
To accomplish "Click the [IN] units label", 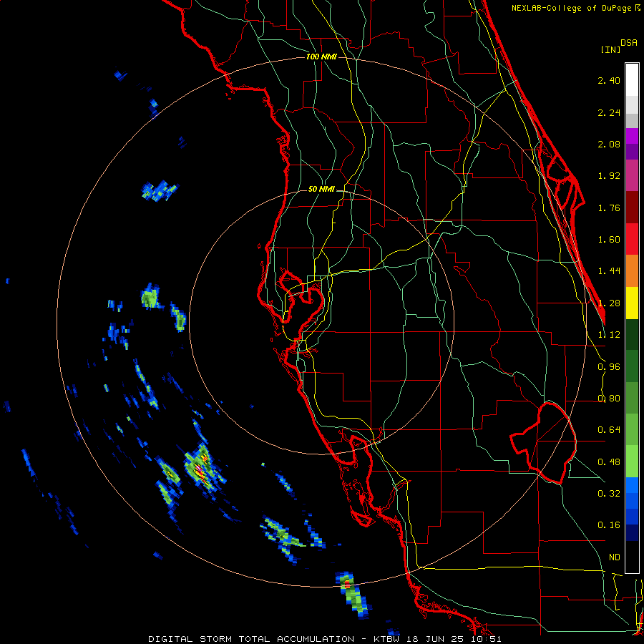I will [x=610, y=49].
